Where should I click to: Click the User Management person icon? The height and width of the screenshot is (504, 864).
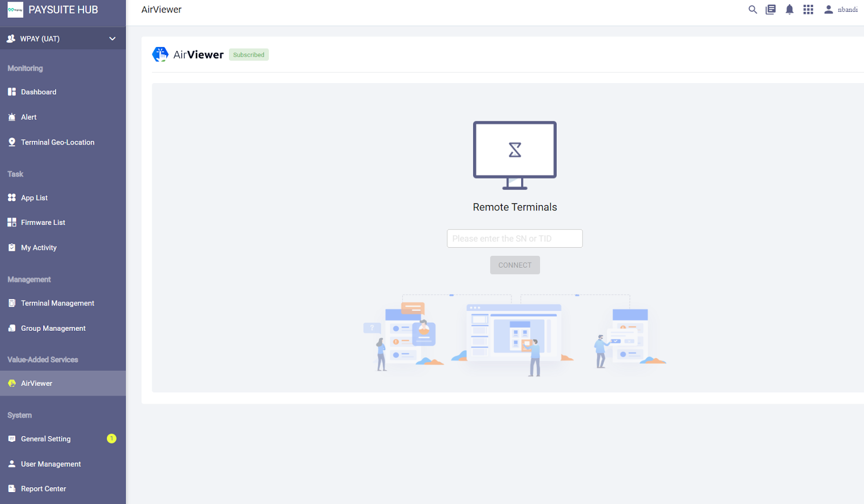tap(12, 464)
